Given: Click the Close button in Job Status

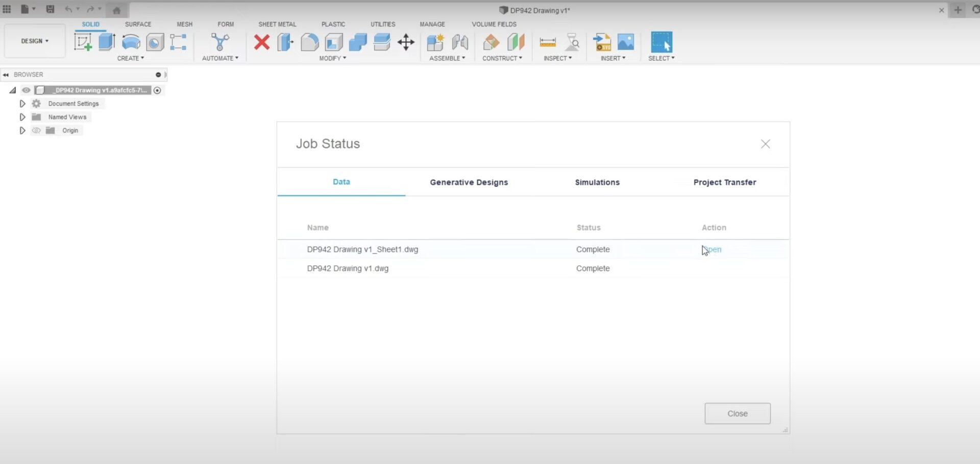Looking at the screenshot, I should click(738, 413).
